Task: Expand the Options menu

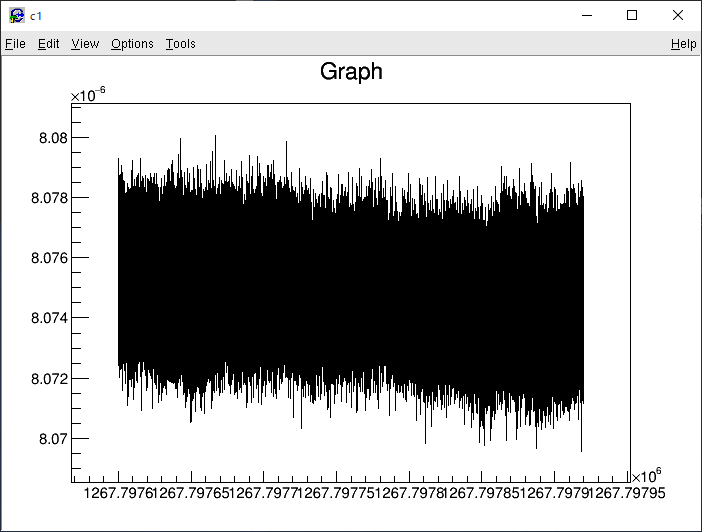Action: pos(132,44)
